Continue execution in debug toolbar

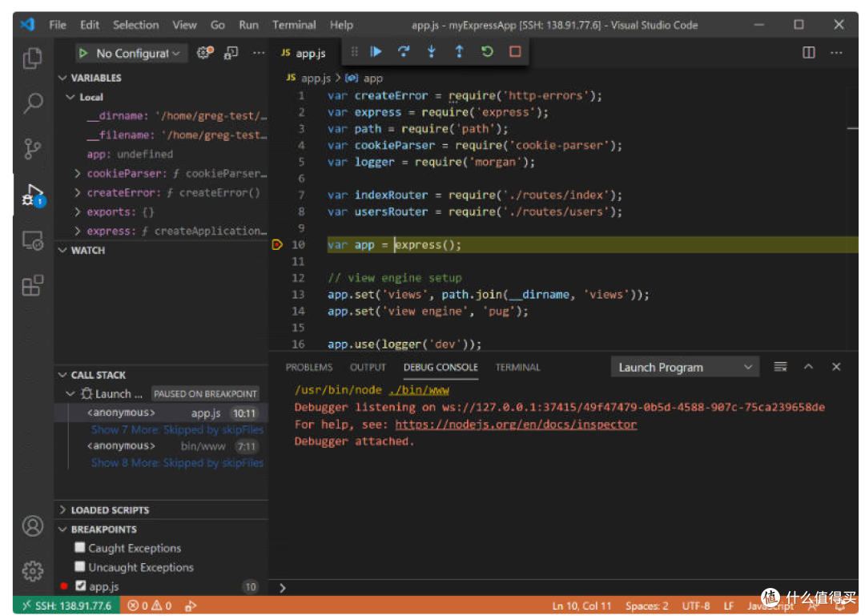[x=376, y=51]
